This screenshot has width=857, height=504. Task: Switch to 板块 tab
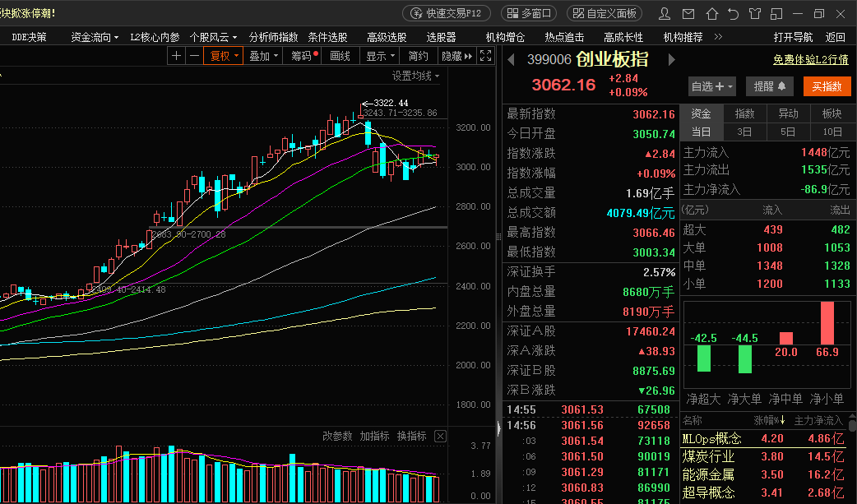pyautogui.click(x=832, y=113)
